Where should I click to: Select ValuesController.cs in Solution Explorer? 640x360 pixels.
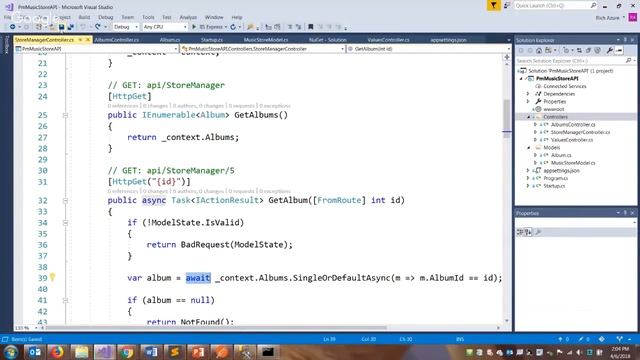572,140
